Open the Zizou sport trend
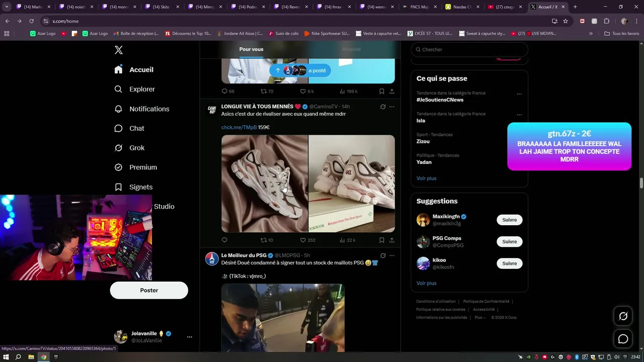 point(423,142)
